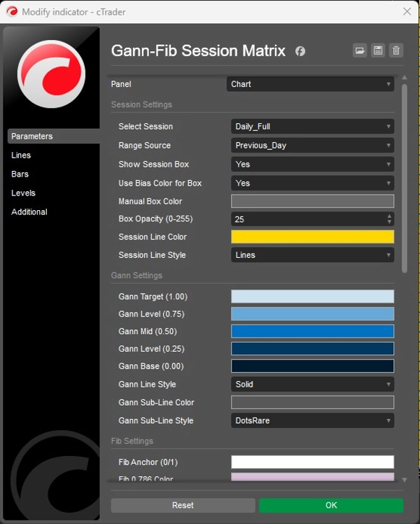
Task: Click the Facebook icon beside the indicator title
Action: coord(300,51)
